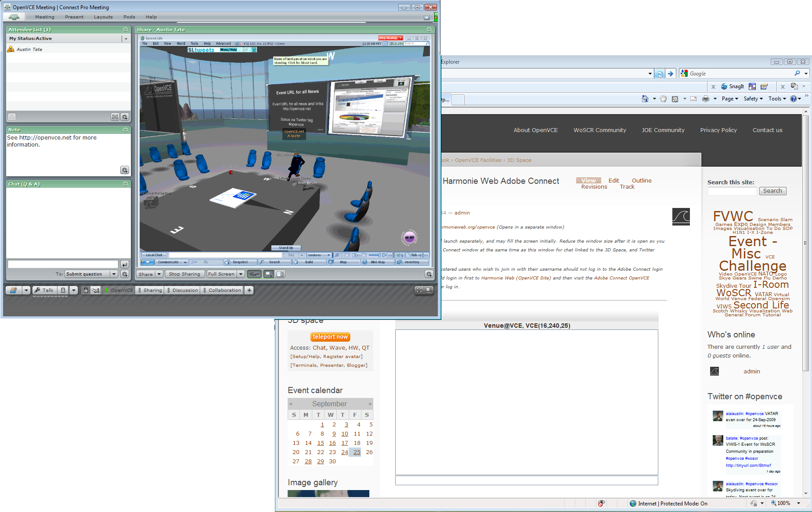Open the Tools dropdown menu in Explorer

click(777, 99)
